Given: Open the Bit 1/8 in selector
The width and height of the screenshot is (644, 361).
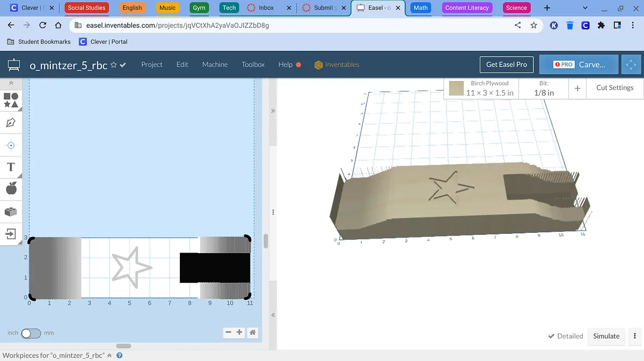Looking at the screenshot, I should pos(544,88).
